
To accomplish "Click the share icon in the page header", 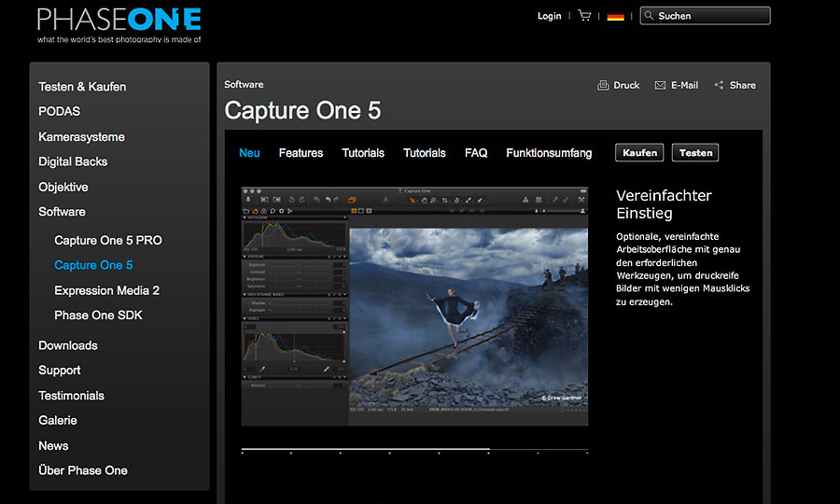I will tap(719, 85).
